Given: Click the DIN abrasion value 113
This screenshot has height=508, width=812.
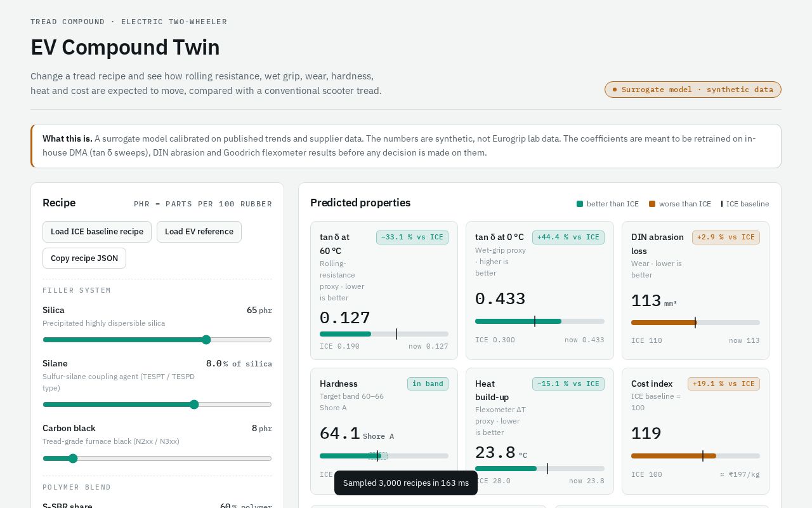Looking at the screenshot, I should [646, 300].
